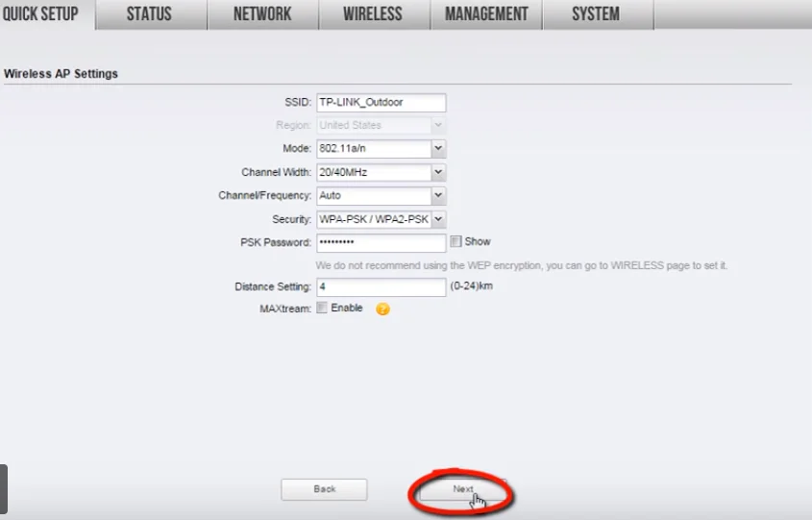Click the disabled Region dropdown
812x520 pixels.
coord(381,126)
